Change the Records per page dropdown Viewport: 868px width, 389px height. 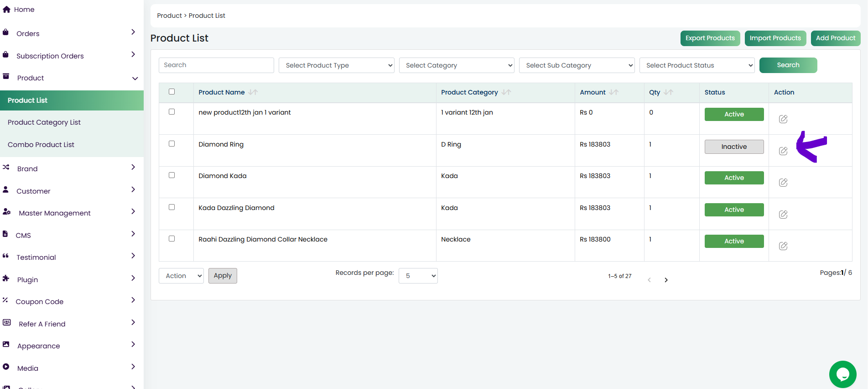pyautogui.click(x=418, y=276)
